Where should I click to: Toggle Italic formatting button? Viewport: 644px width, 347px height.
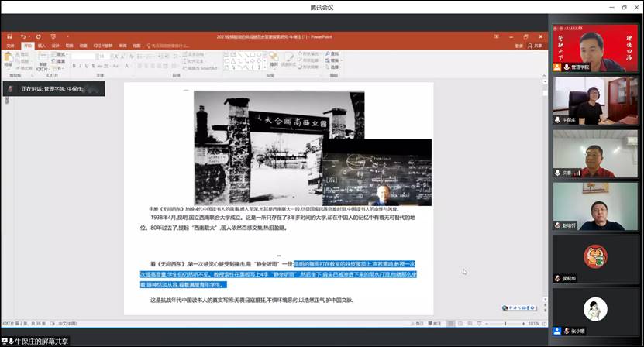click(x=80, y=66)
